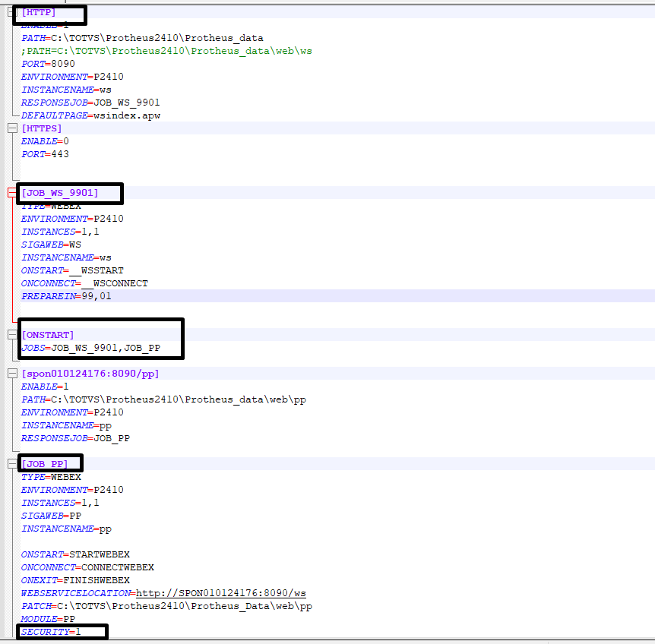Click the SIGAWEB=WS line
The width and height of the screenshot is (655, 644).
[x=51, y=245]
